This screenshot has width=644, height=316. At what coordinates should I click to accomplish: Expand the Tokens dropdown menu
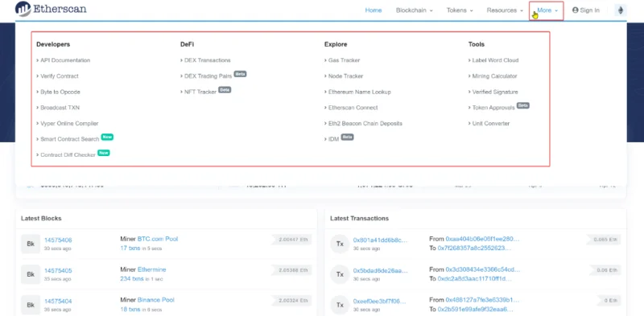[460, 10]
